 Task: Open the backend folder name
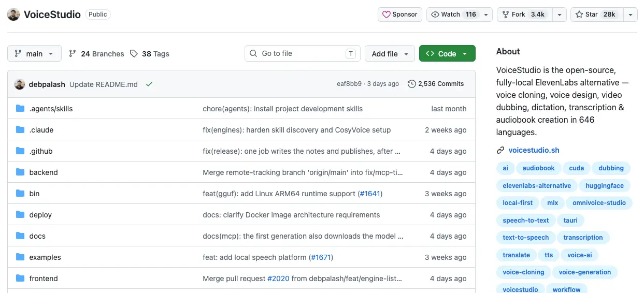point(44,172)
